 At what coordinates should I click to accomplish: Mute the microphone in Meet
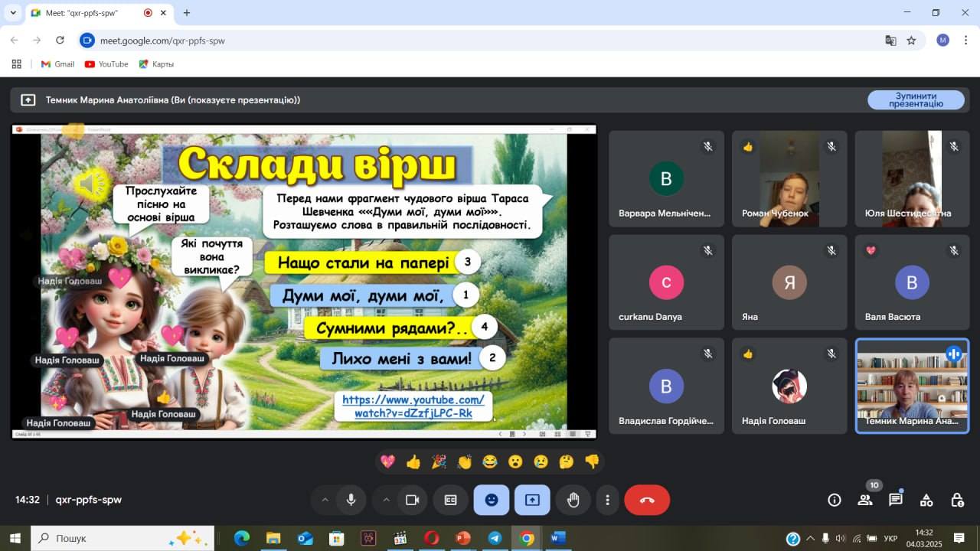pos(351,500)
